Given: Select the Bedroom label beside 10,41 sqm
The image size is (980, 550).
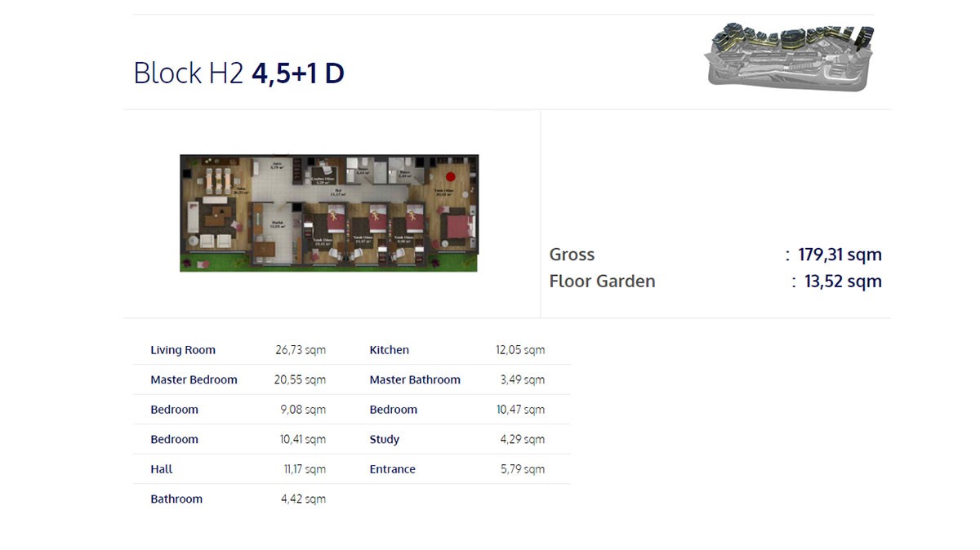Looking at the screenshot, I should (174, 439).
